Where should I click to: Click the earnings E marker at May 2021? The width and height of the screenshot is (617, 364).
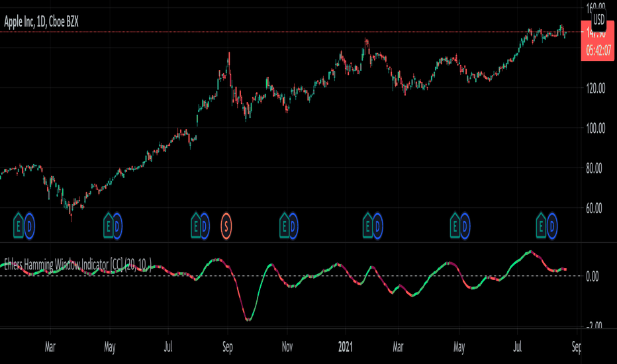[455, 226]
